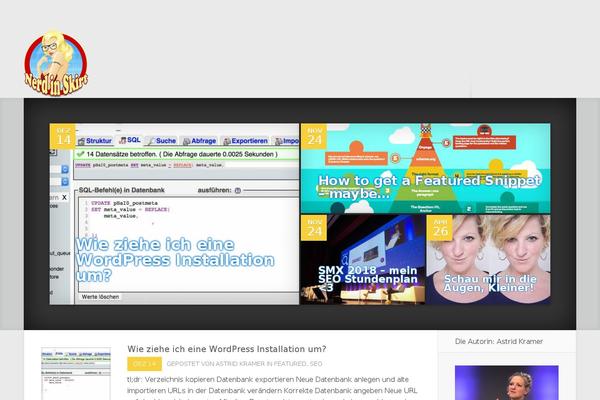Screen dimensions: 600x400
Task: Open the 'SEO' category link in post meta
Action: click(315, 364)
